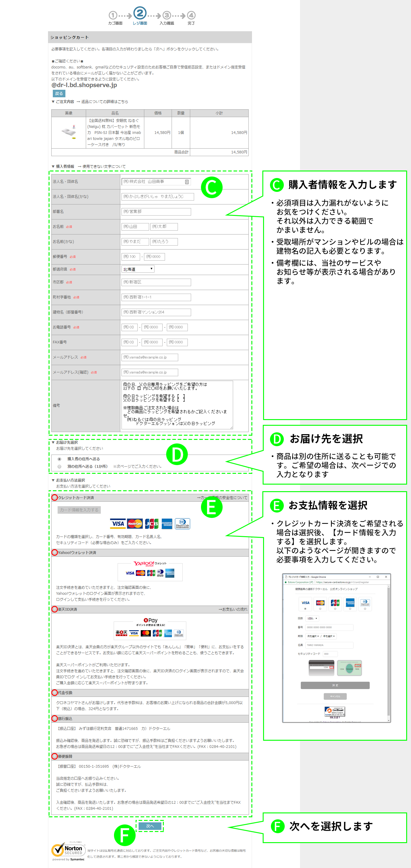Click the 戻る button
Image resolution: width=411 pixels, height=868 pixels.
coord(59,93)
